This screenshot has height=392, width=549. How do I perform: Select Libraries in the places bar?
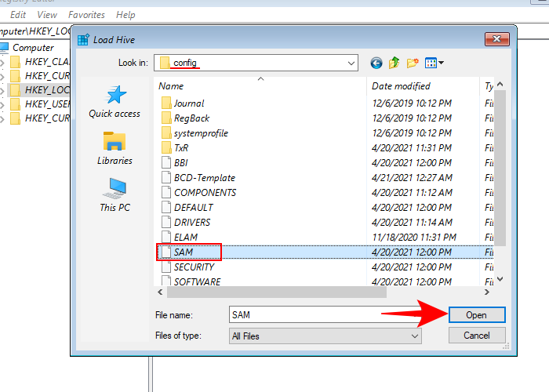click(115, 148)
